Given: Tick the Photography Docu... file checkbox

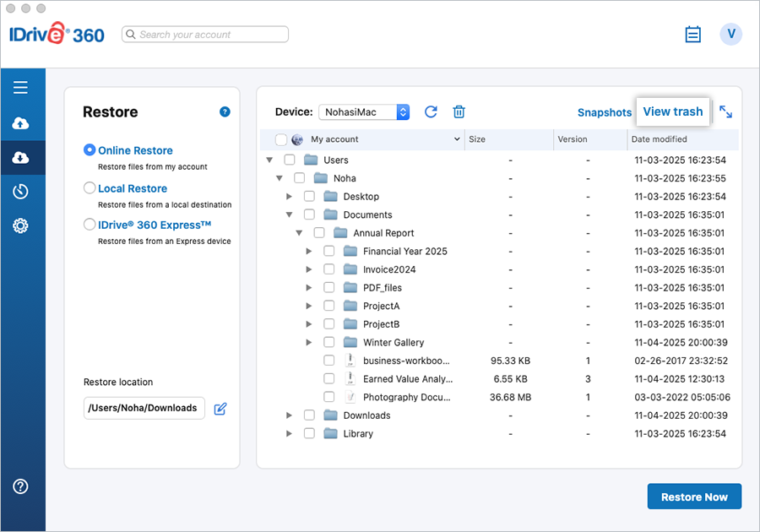Looking at the screenshot, I should (329, 397).
